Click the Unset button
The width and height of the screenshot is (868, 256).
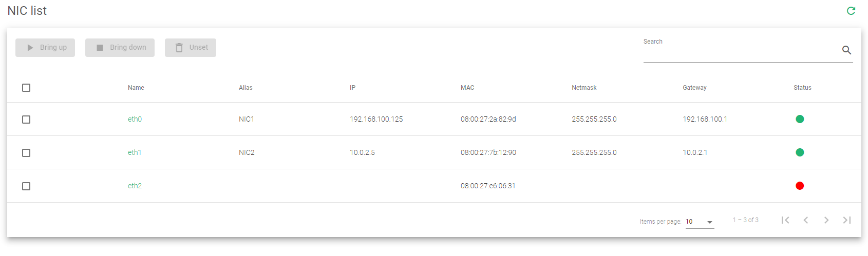coord(191,48)
